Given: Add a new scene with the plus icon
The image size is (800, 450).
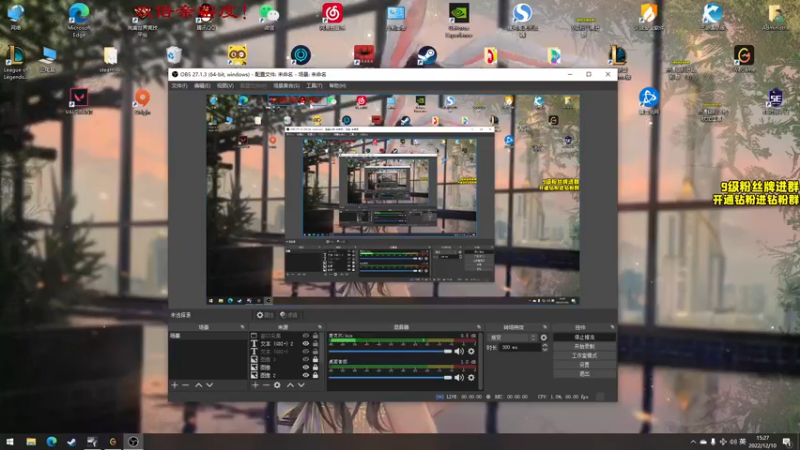Looking at the screenshot, I should pos(174,385).
